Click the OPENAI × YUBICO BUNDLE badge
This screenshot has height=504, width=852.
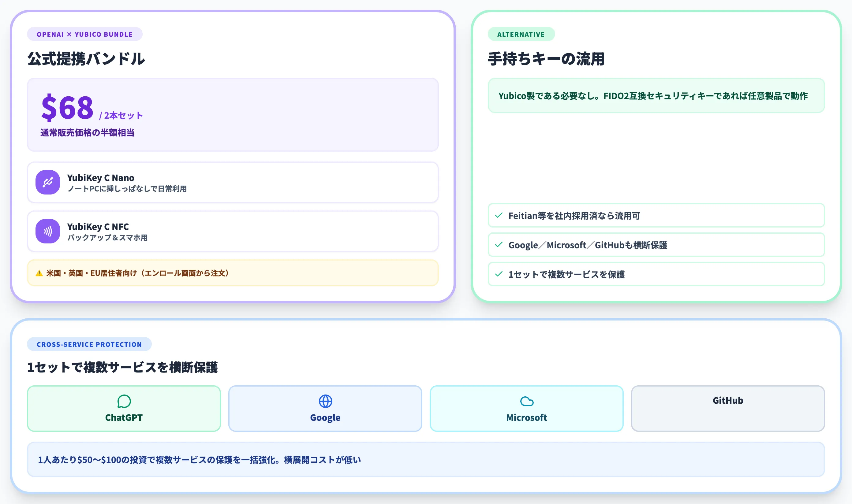(x=85, y=34)
